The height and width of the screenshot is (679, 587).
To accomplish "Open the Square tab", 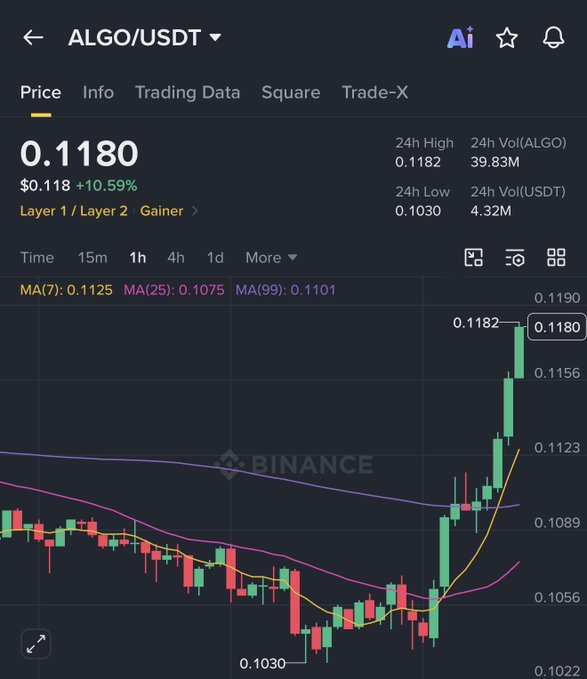I will coord(291,93).
